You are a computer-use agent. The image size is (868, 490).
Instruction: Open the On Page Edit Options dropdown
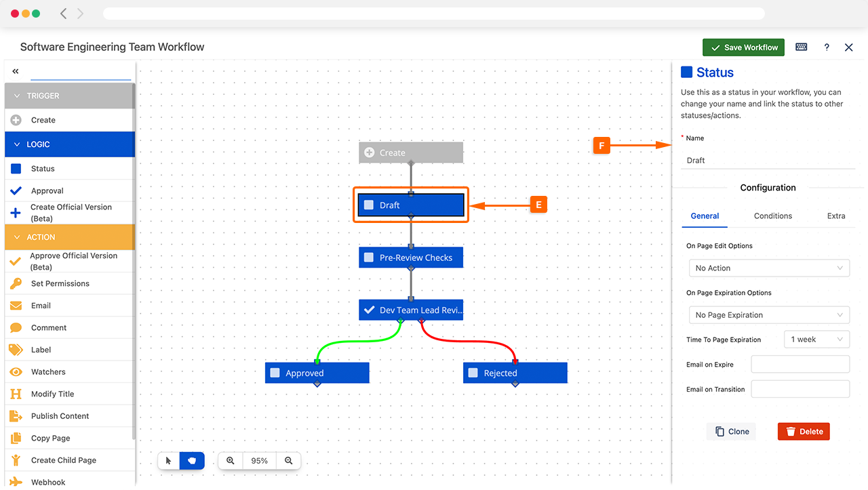[768, 268]
